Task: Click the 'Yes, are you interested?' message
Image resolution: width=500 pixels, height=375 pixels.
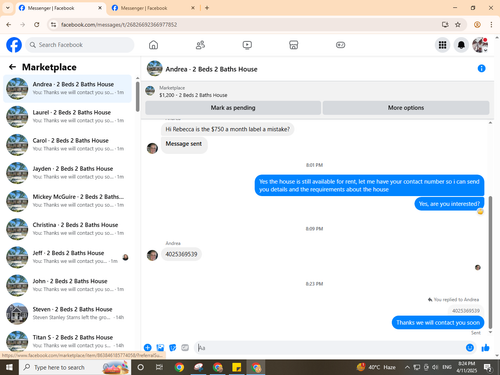Action: pos(449,204)
